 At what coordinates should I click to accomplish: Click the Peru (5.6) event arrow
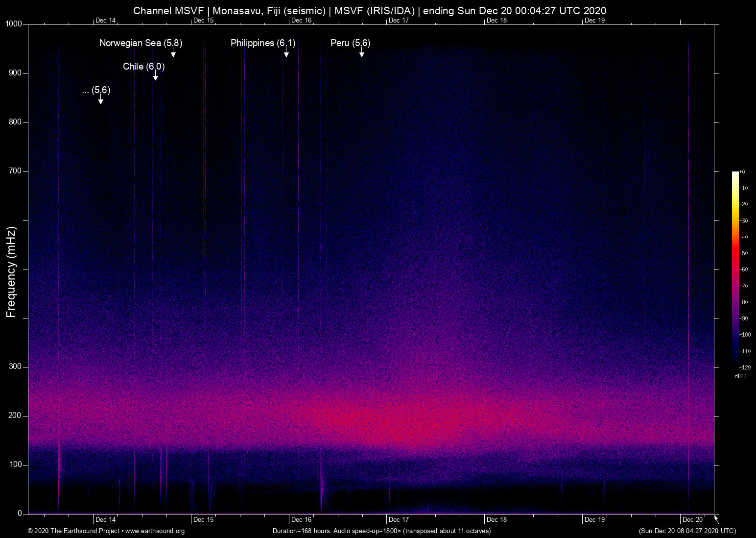click(361, 53)
